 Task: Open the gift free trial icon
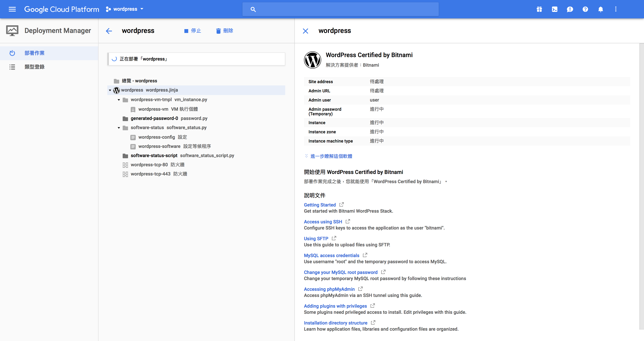(x=539, y=9)
